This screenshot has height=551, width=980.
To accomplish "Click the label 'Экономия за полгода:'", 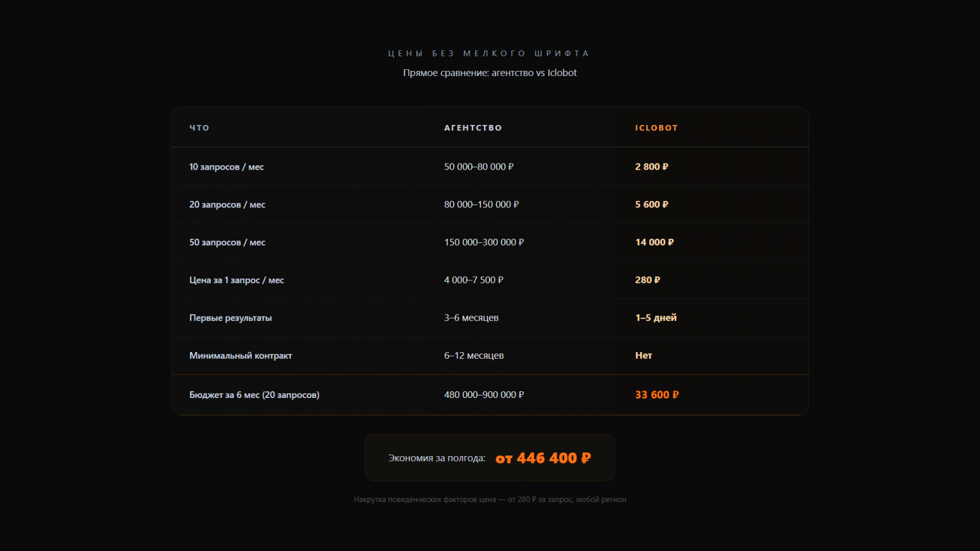I will (x=437, y=458).
